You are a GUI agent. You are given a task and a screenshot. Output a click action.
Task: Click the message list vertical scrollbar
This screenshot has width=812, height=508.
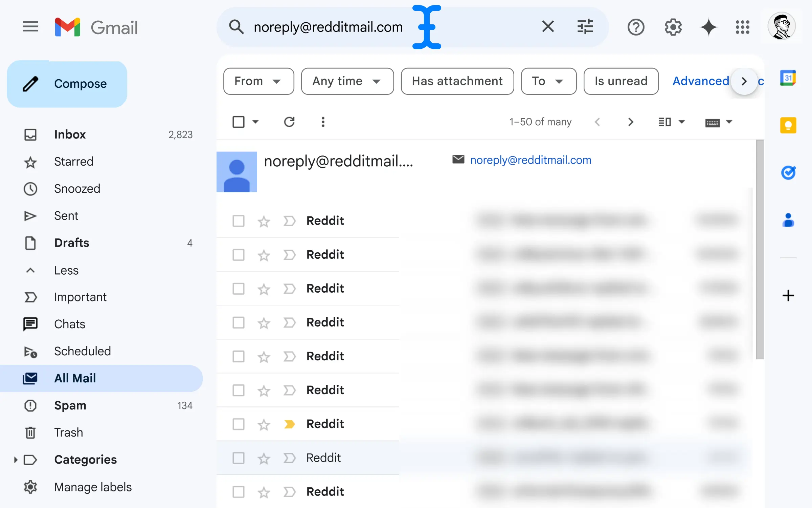pyautogui.click(x=760, y=249)
